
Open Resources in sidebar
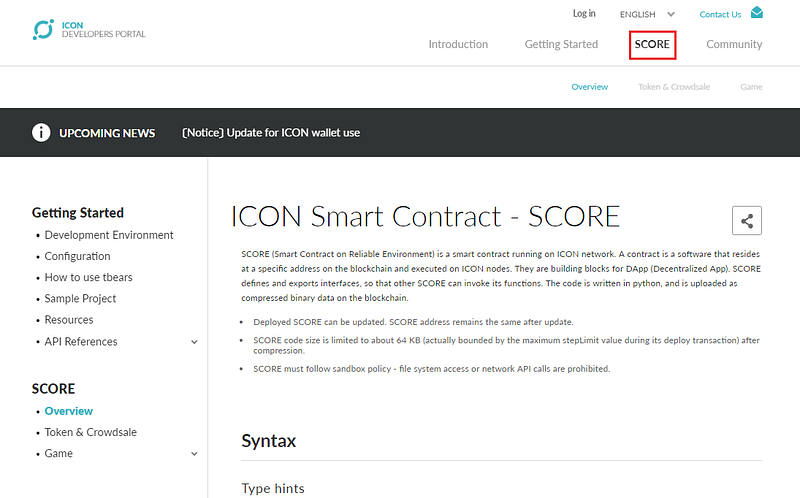click(69, 320)
